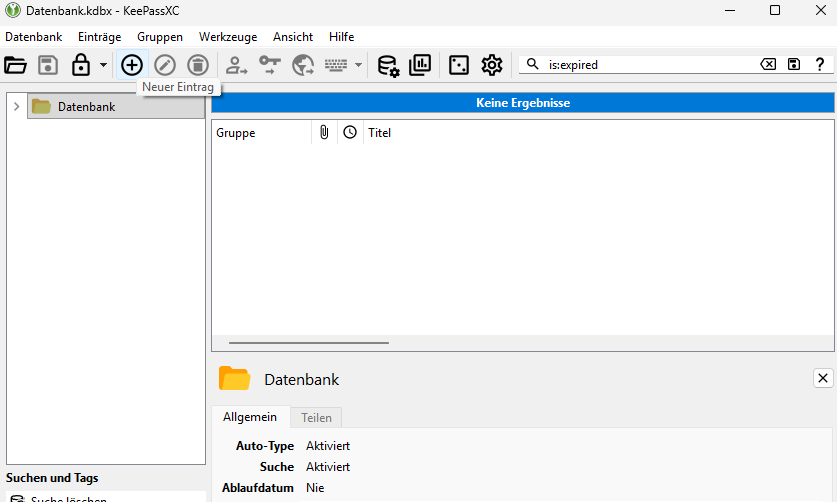The width and height of the screenshot is (837, 502).
Task: Click the globe URL copy icon
Action: point(303,65)
